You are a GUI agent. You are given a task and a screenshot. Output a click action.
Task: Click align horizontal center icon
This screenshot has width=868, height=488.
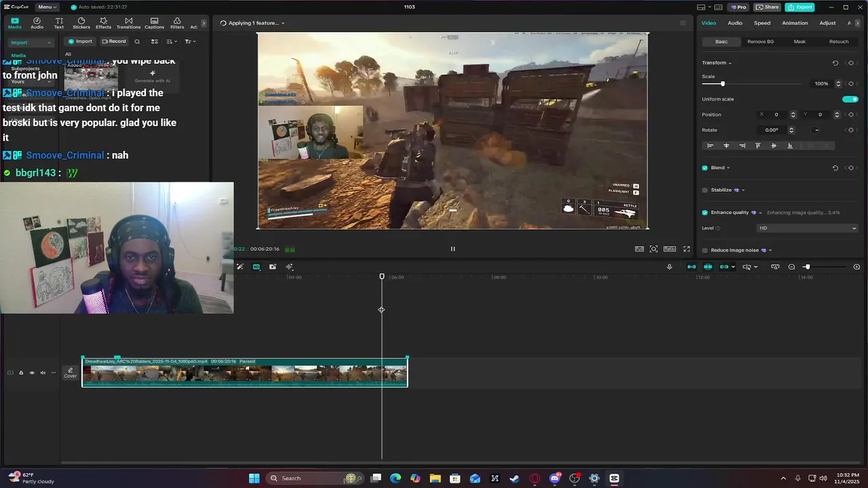(726, 146)
